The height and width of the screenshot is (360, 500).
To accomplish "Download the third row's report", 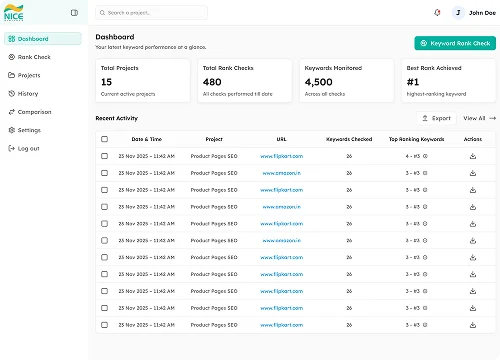I will (x=473, y=190).
